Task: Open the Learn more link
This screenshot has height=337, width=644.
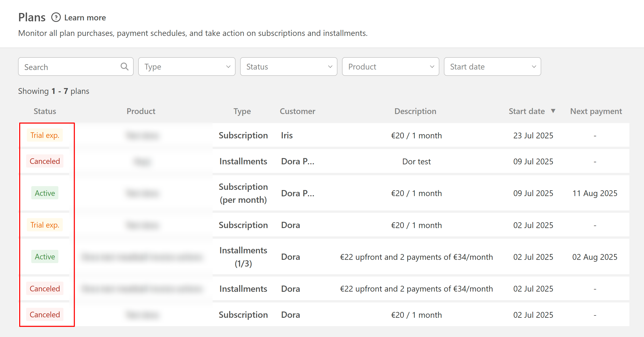Action: tap(85, 18)
